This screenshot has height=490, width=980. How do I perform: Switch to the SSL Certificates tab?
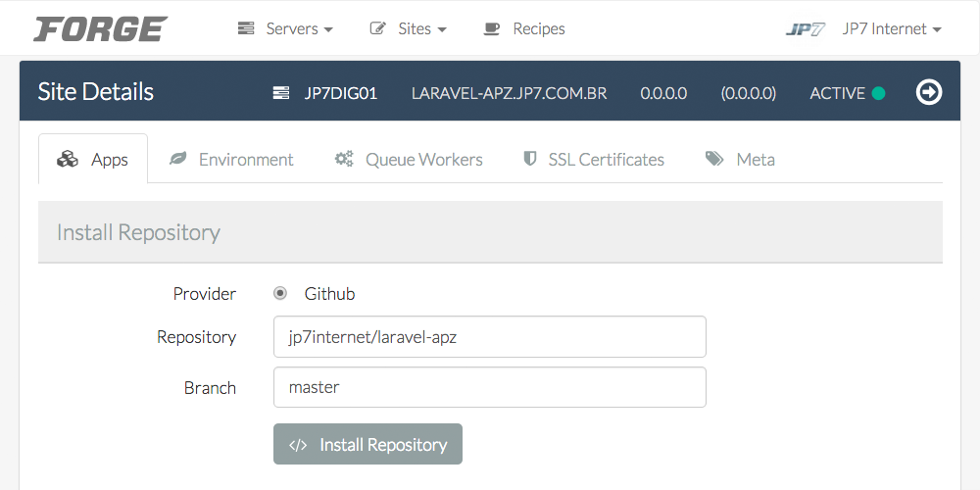tap(593, 160)
